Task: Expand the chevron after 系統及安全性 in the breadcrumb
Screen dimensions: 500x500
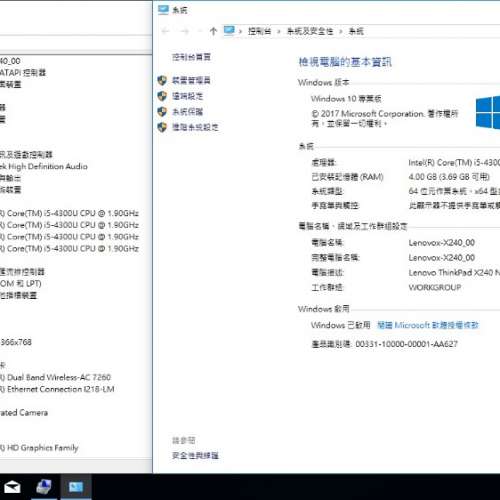Action: 341,32
